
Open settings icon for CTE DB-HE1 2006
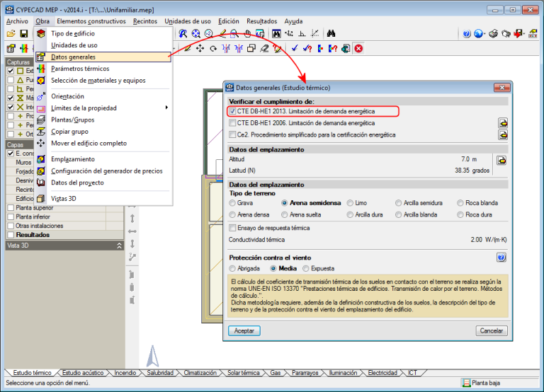[502, 122]
